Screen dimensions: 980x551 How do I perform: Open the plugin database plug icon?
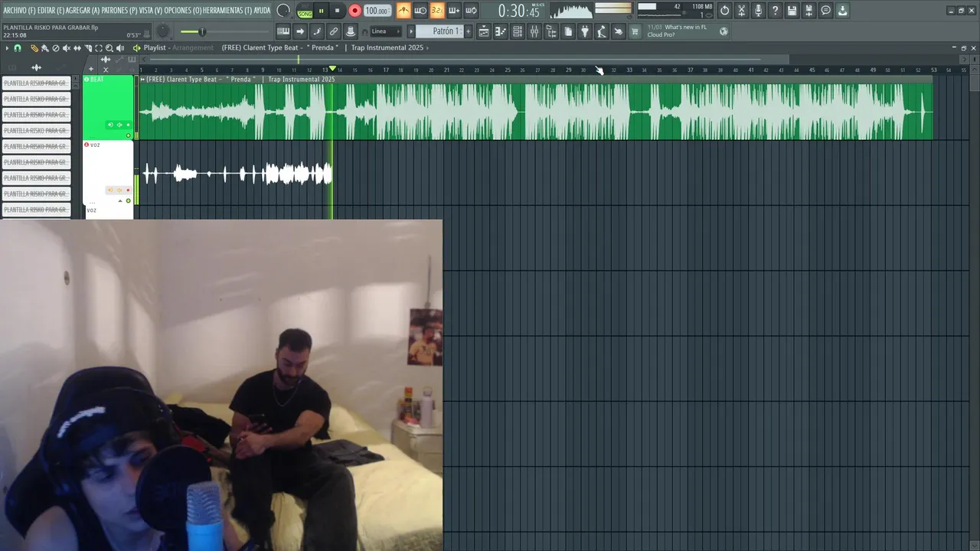coord(585,31)
